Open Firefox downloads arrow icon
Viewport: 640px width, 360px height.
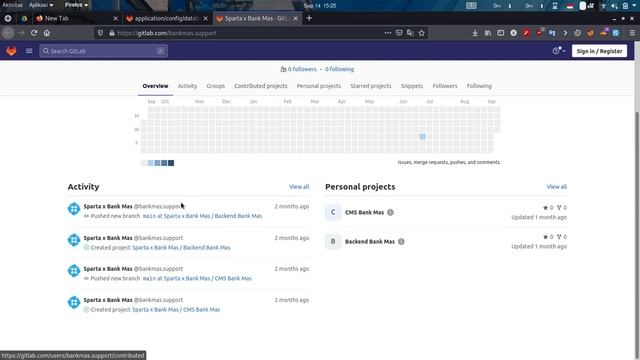[475, 33]
